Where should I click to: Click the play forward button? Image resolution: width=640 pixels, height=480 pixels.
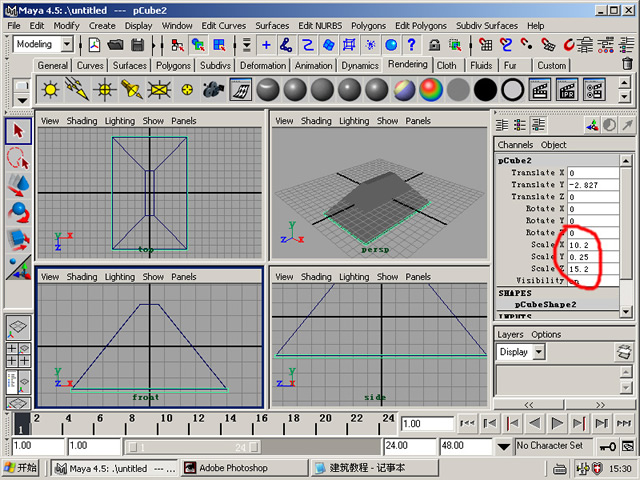pos(557,423)
